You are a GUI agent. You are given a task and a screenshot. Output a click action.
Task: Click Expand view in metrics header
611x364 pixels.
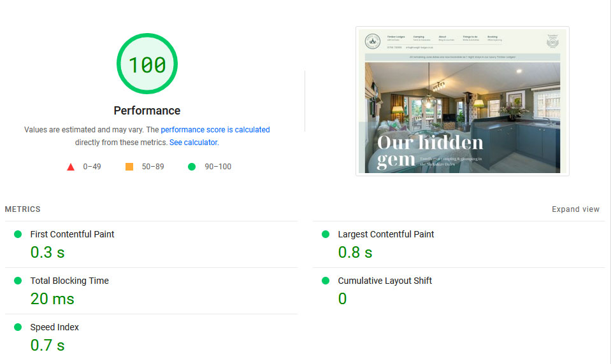coord(575,209)
